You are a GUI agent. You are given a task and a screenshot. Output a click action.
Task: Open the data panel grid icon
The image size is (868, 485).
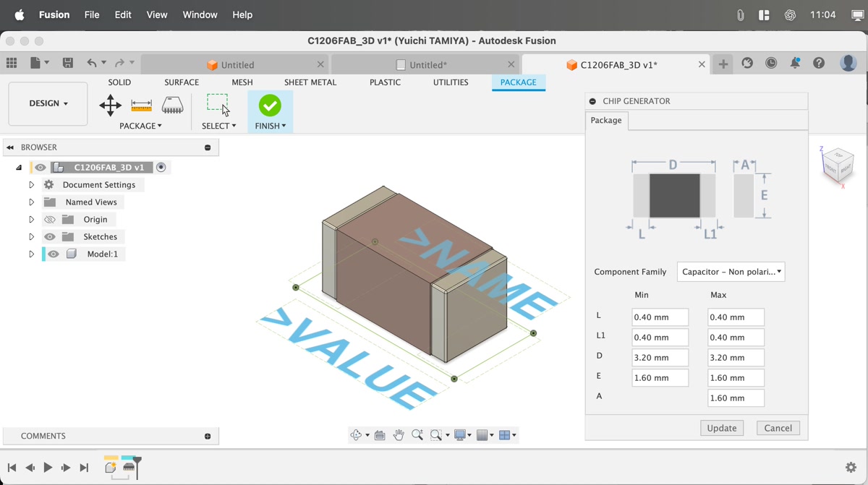(12, 64)
